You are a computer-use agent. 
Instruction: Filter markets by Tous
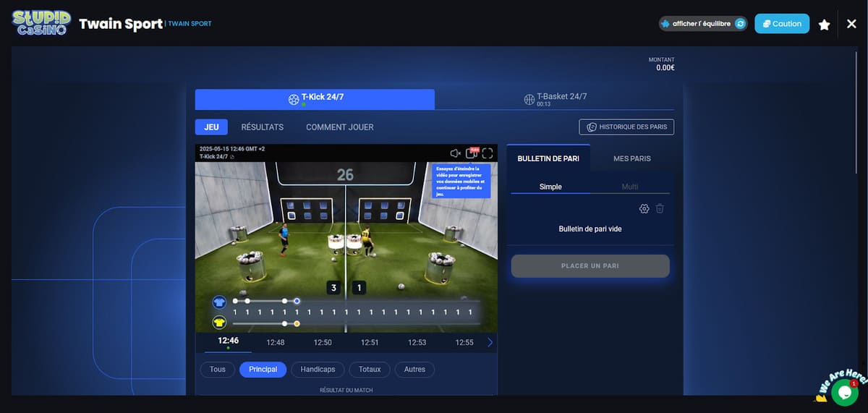tap(218, 370)
